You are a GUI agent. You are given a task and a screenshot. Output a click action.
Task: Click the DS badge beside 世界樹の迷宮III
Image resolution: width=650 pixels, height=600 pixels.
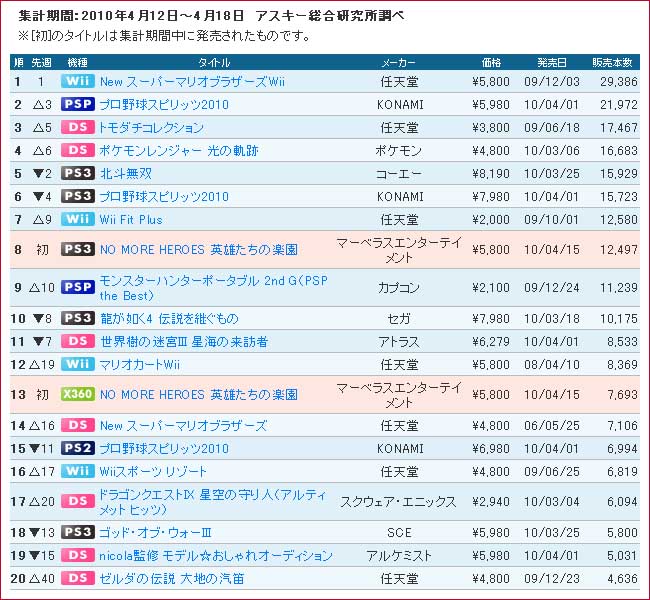(x=78, y=341)
